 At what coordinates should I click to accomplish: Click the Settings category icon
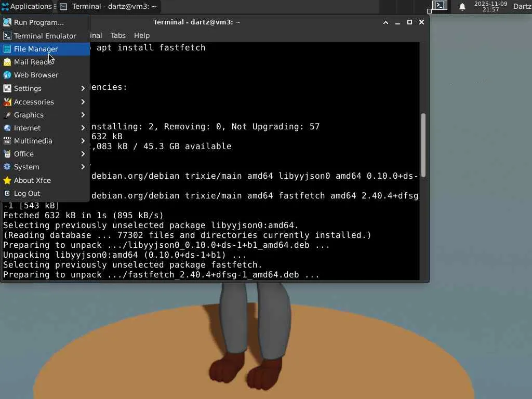point(7,88)
